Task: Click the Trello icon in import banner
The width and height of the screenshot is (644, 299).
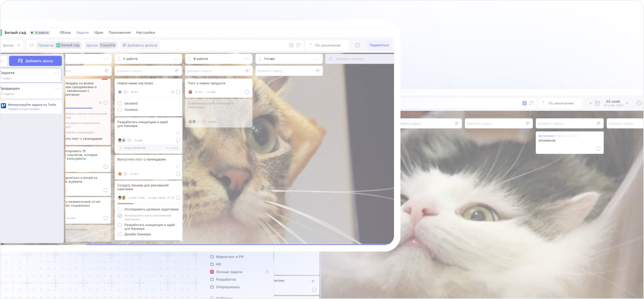Action: coord(4,106)
